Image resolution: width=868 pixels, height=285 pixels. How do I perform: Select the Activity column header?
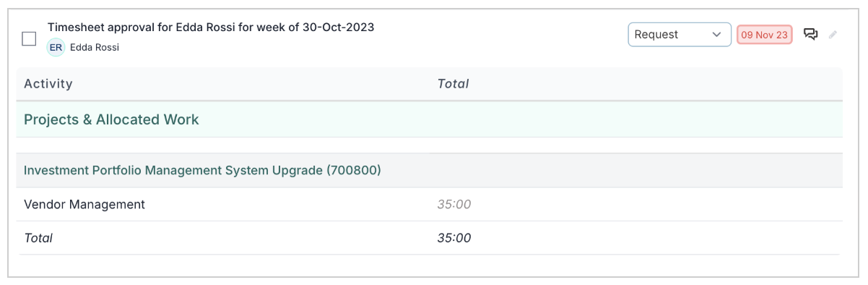(x=48, y=84)
